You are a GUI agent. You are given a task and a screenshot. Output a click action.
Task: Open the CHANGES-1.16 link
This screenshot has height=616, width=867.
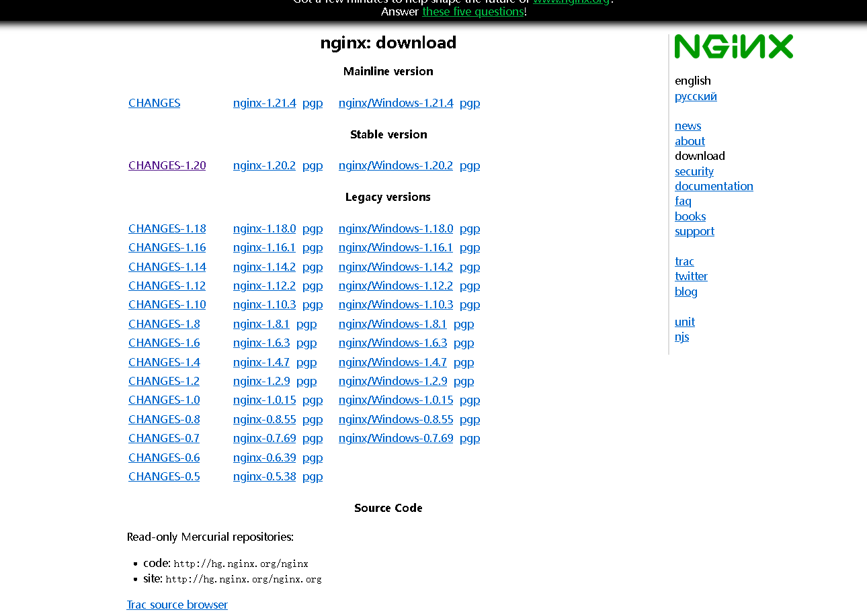tap(167, 247)
